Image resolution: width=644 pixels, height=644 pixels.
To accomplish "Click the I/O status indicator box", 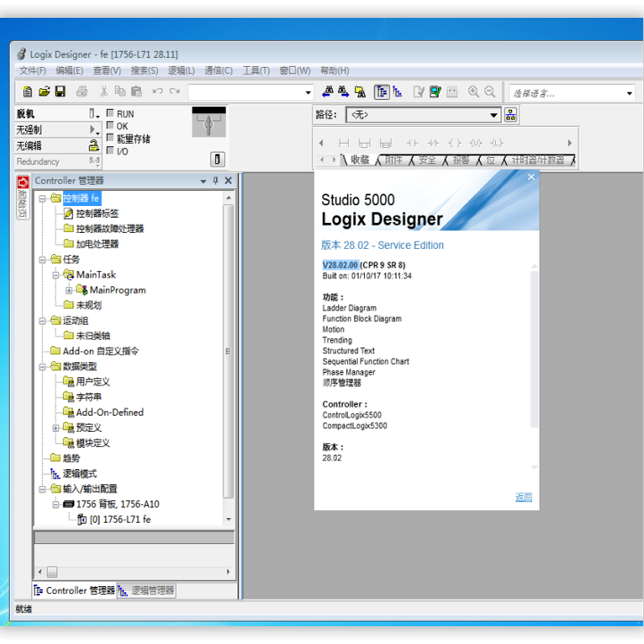I will pyautogui.click(x=110, y=151).
